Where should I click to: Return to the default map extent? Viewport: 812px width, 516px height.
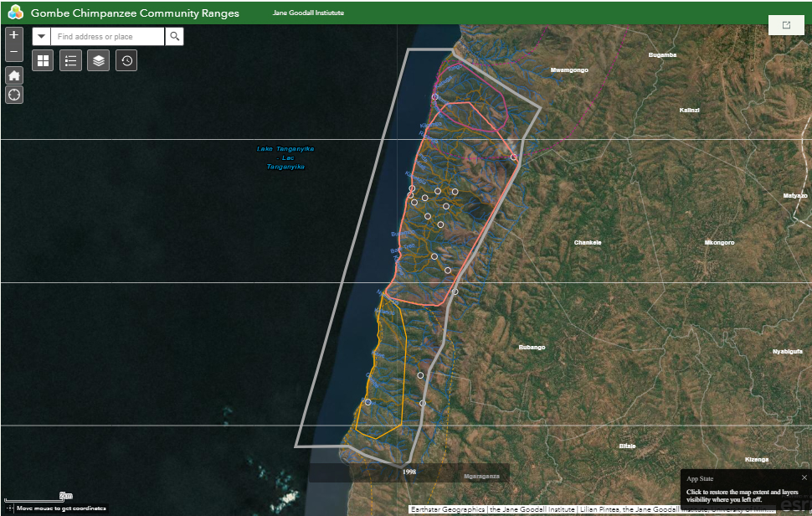click(x=14, y=75)
